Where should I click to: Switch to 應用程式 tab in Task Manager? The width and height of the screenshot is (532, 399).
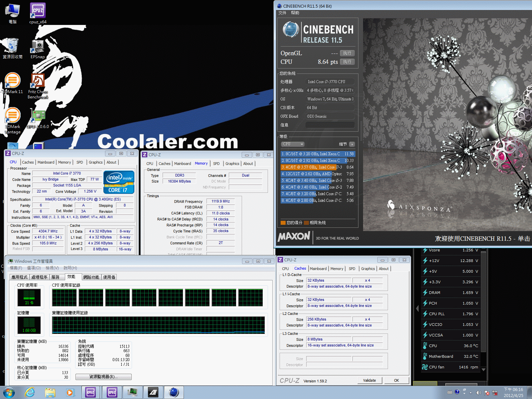(19, 277)
